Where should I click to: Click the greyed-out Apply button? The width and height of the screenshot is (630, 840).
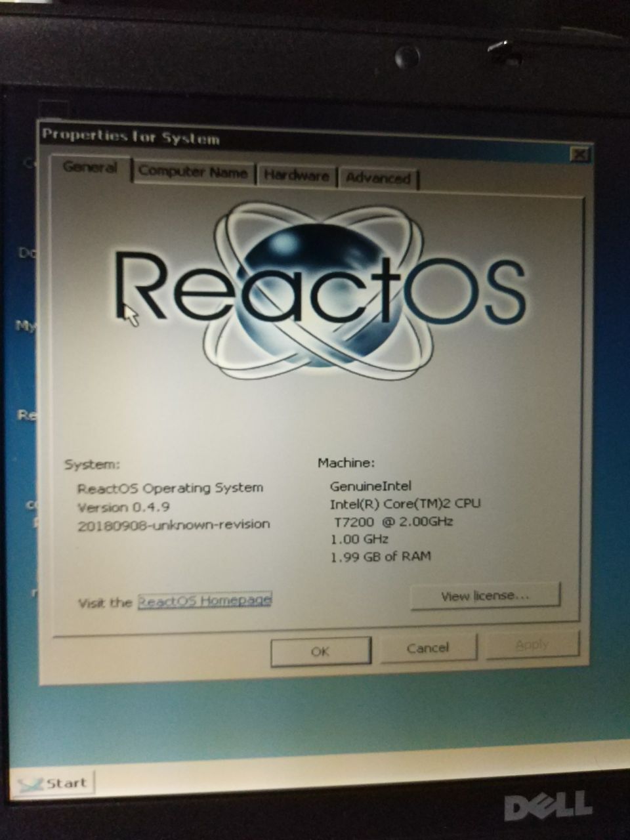point(532,644)
